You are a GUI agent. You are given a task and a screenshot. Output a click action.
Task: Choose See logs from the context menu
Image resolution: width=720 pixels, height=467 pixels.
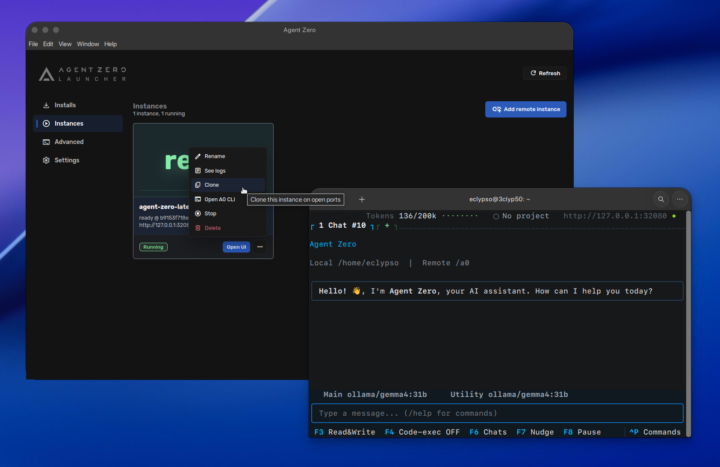click(x=228, y=170)
